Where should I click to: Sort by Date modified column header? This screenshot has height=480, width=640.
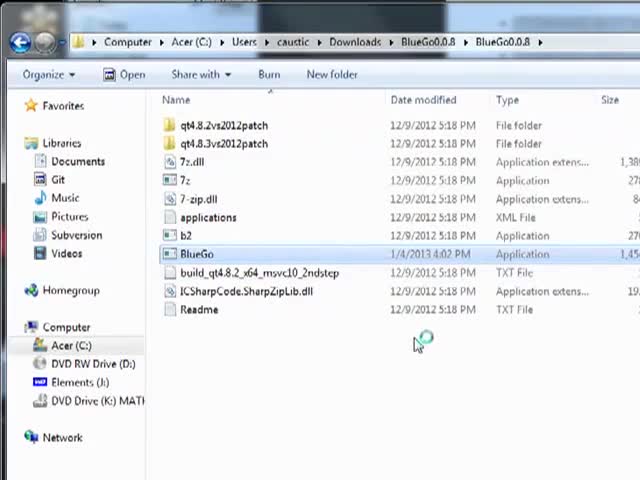click(423, 100)
